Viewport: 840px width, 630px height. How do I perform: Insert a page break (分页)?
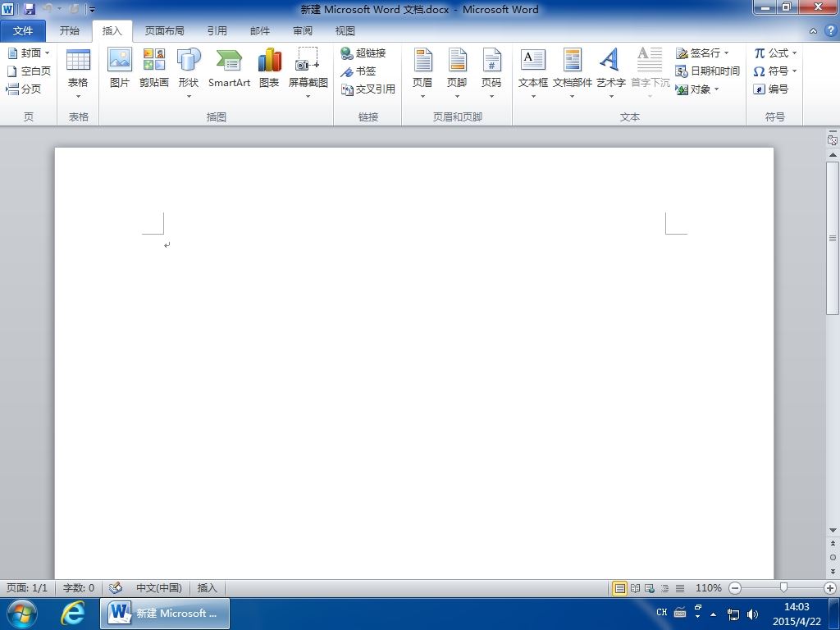tap(24, 89)
